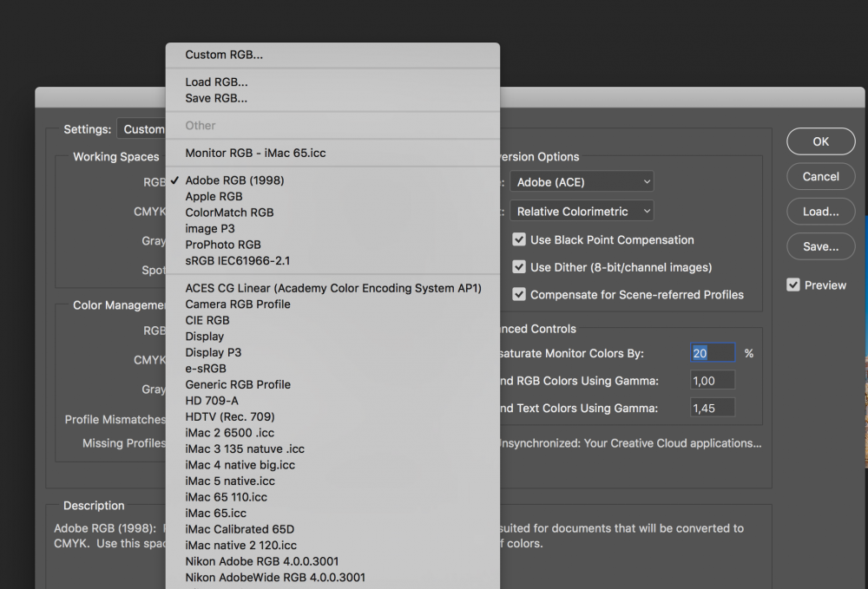
Task: Pick Monitor RGB - iMac 65.icc
Action: pos(332,153)
